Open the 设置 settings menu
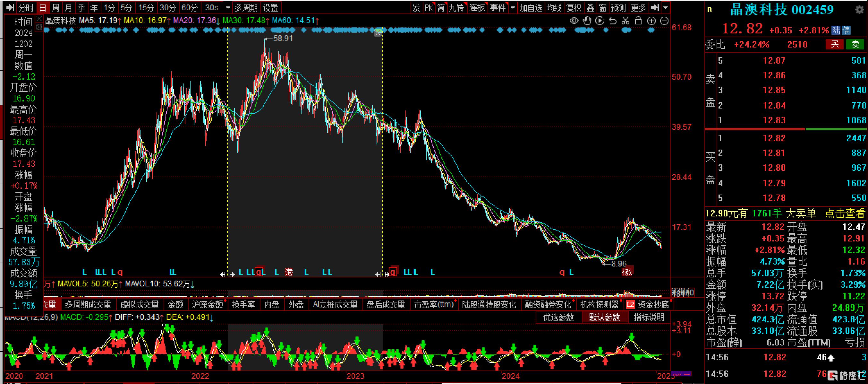 [x=271, y=7]
